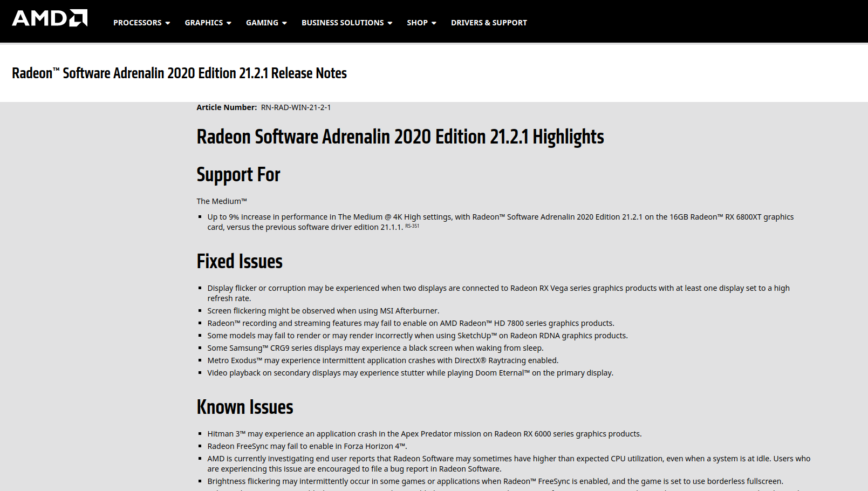Click the HD 7800 series recording bullet
The height and width of the screenshot is (491, 868).
click(411, 323)
